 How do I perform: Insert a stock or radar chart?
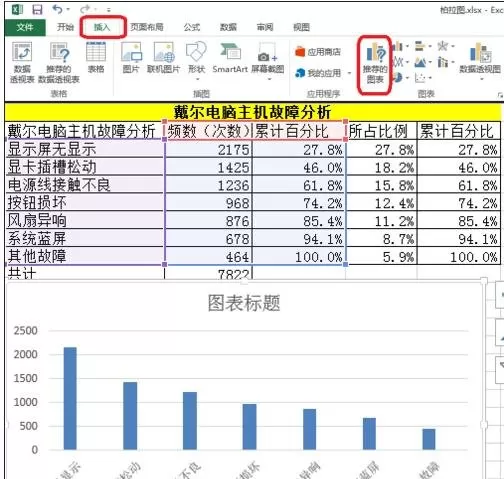coord(445,46)
